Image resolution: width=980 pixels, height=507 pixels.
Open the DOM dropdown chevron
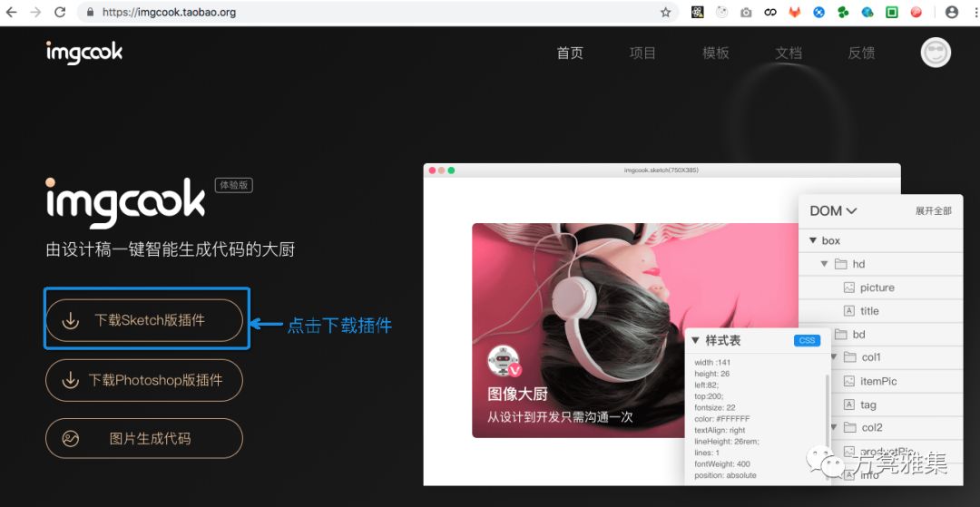850,211
